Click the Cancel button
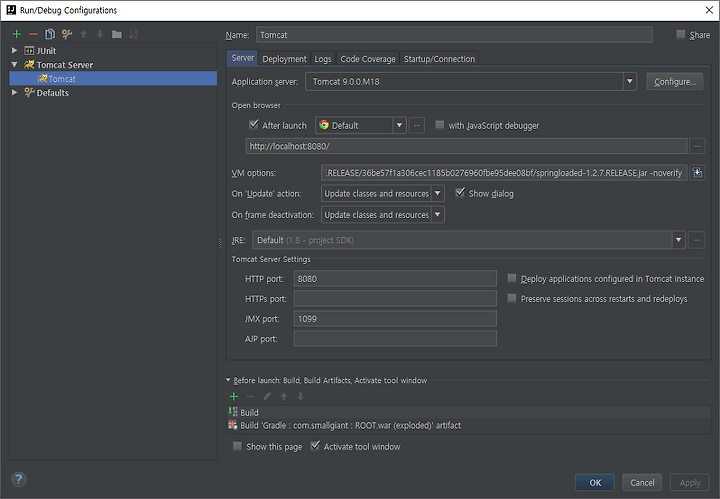The height and width of the screenshot is (499, 720). point(642,482)
